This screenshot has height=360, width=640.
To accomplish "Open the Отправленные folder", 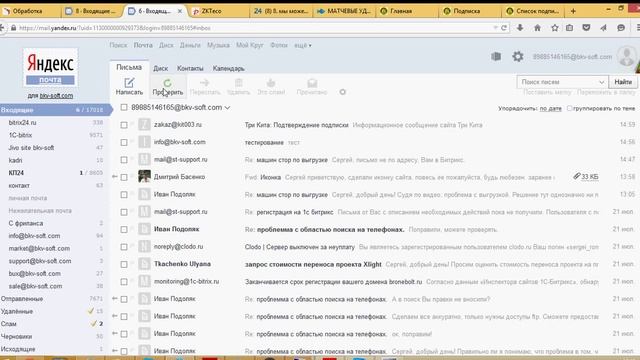I will point(22,299).
